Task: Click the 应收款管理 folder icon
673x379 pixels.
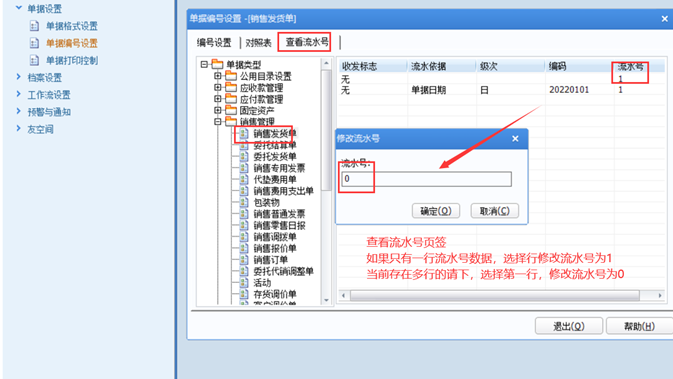Action: [x=231, y=88]
